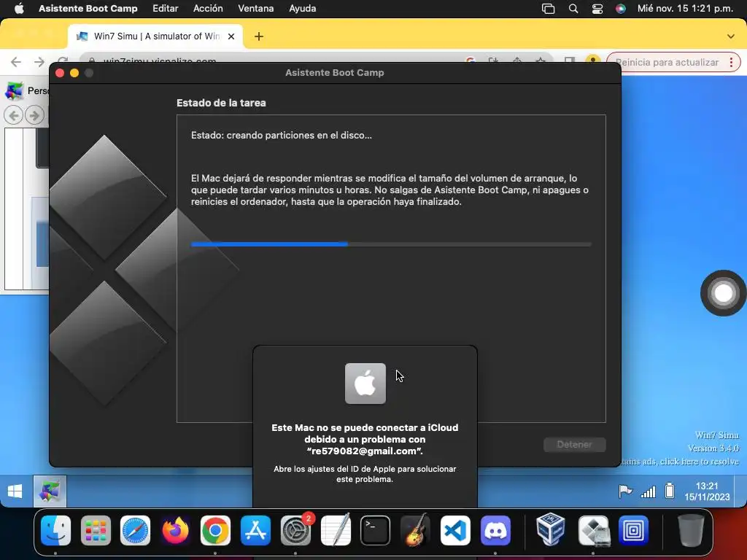Open the Trash in the dock

tap(691, 530)
